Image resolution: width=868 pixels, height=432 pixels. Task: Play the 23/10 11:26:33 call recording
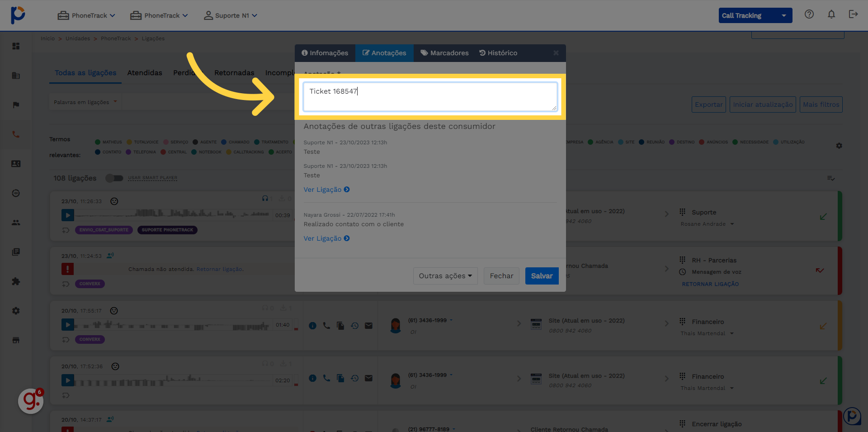(x=68, y=215)
